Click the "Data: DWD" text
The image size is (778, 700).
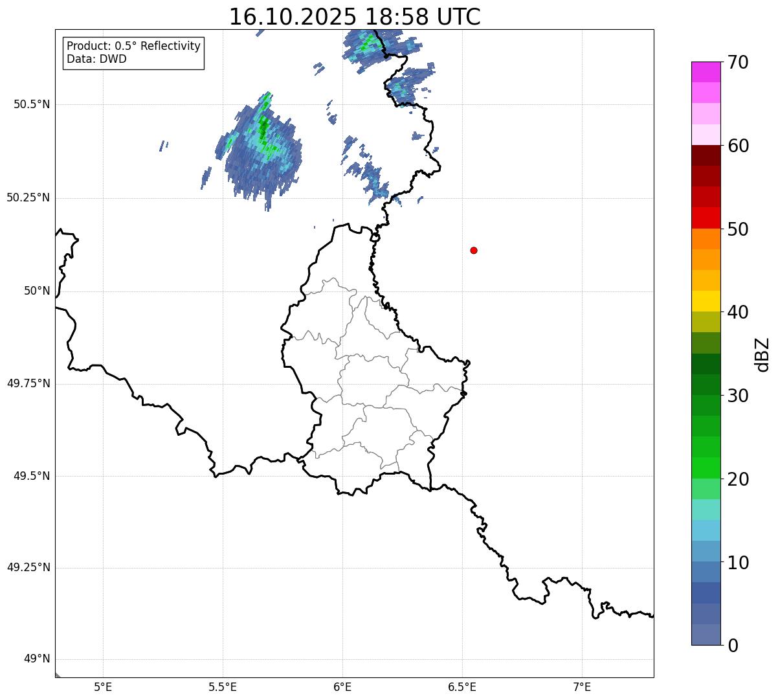pyautogui.click(x=96, y=59)
